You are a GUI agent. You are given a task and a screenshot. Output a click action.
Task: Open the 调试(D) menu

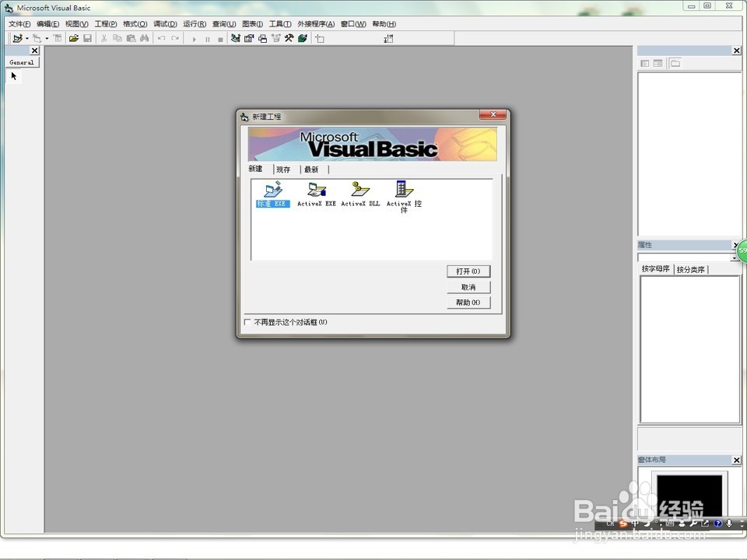pos(165,24)
